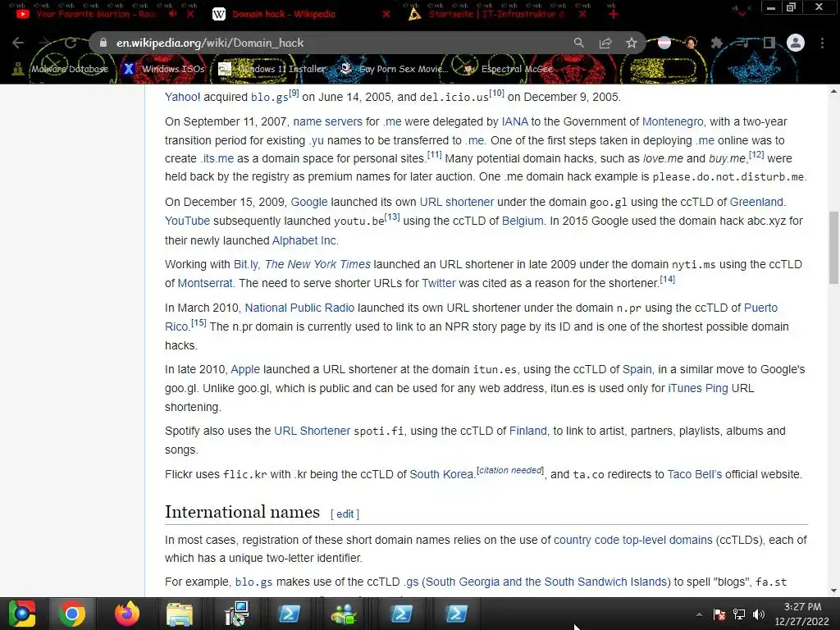840x630 pixels.
Task: Close the Your Favorite Martian tab
Action: (x=190, y=14)
